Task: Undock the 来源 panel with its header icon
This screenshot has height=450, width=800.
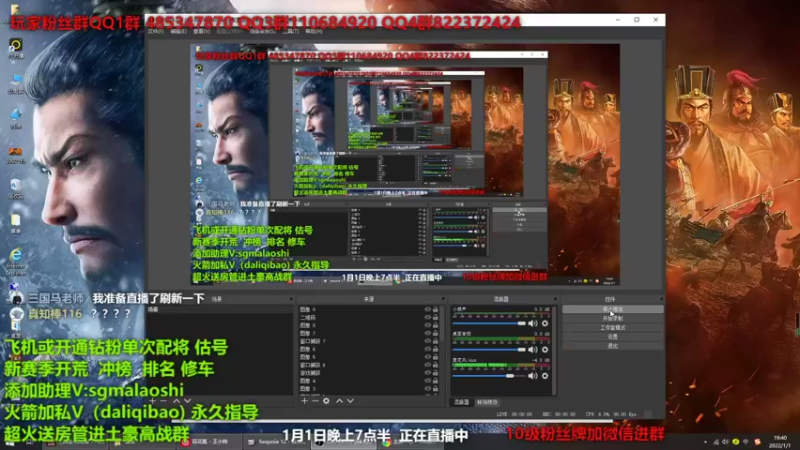Action: coord(443,299)
